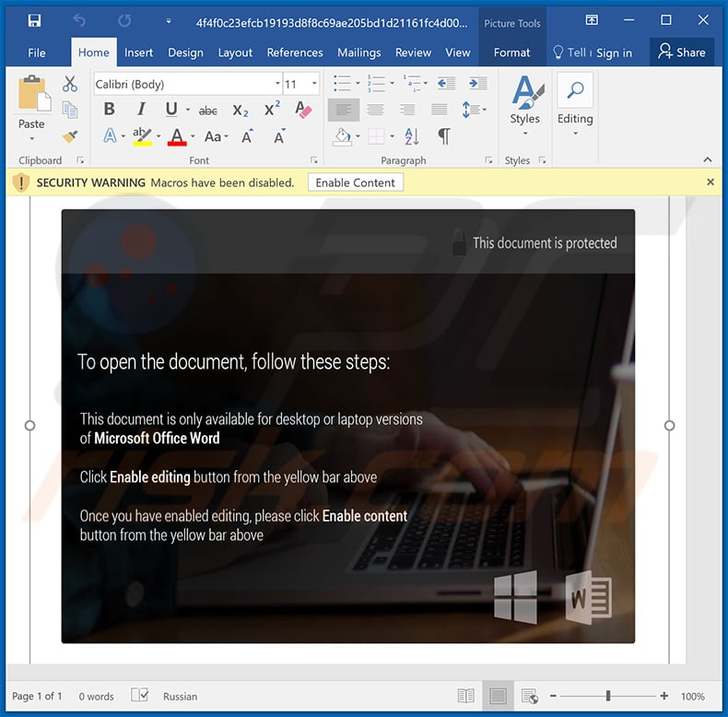Toggle Subscript formatting

241,111
